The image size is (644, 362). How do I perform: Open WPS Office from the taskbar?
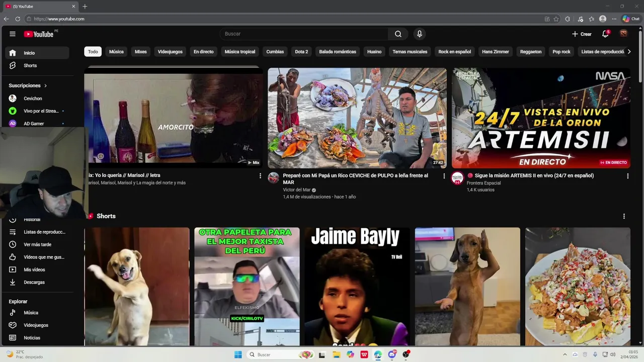tap(364, 354)
